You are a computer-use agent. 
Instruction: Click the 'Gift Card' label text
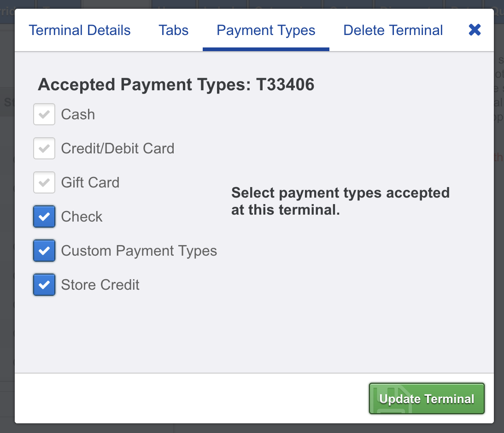click(x=90, y=182)
